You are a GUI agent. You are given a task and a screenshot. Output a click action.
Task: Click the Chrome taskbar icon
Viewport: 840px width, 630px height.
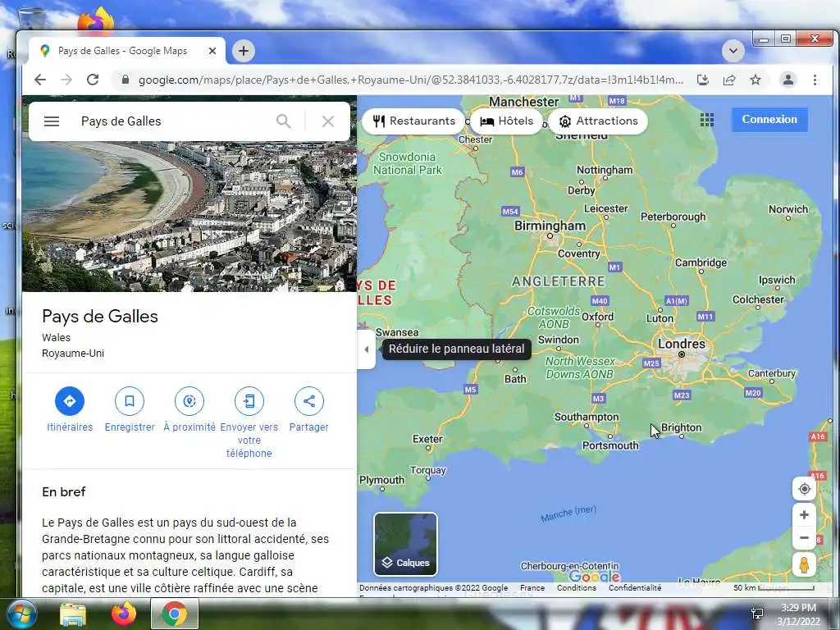(x=174, y=614)
